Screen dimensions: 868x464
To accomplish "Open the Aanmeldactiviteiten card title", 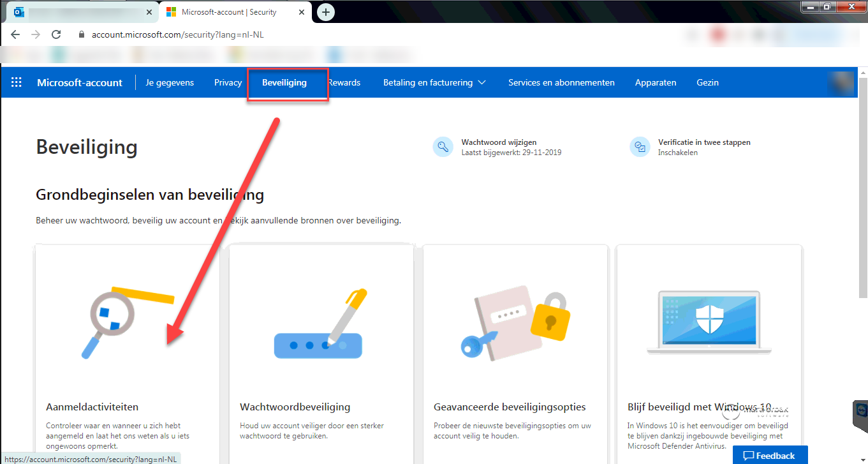I will pyautogui.click(x=92, y=407).
